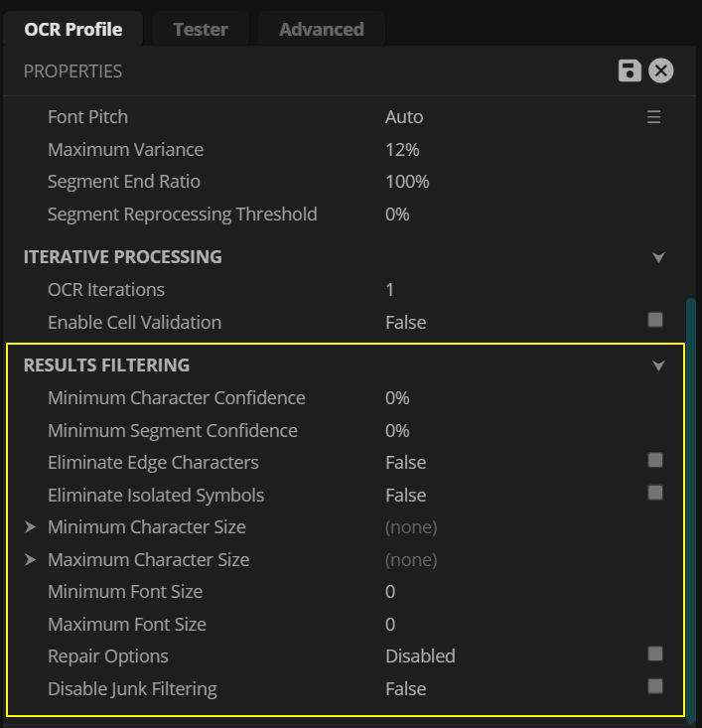
Task: Click the Minimum Character Confidence value
Action: pos(397,398)
